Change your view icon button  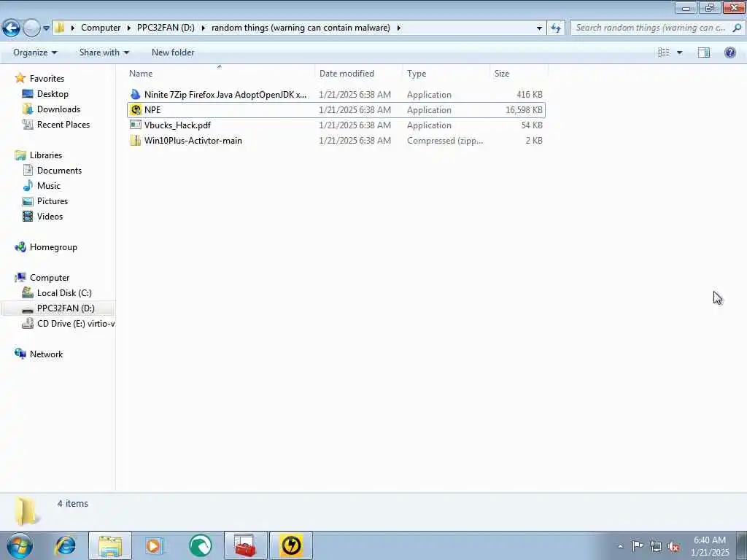click(x=664, y=52)
